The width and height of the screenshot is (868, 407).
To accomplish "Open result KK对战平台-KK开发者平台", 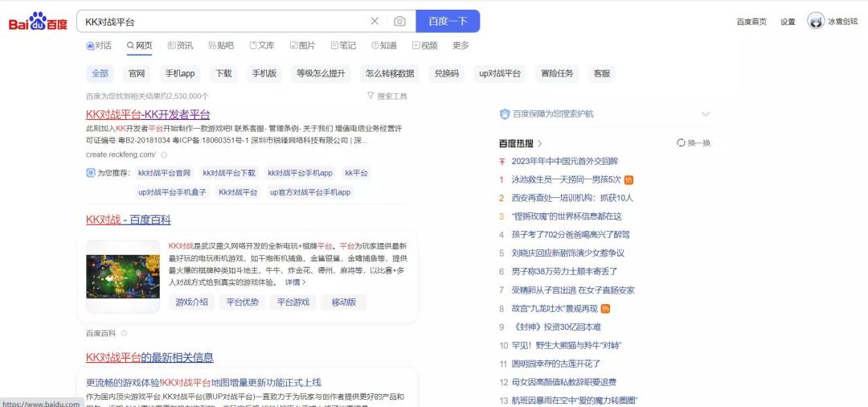I will click(x=148, y=115).
